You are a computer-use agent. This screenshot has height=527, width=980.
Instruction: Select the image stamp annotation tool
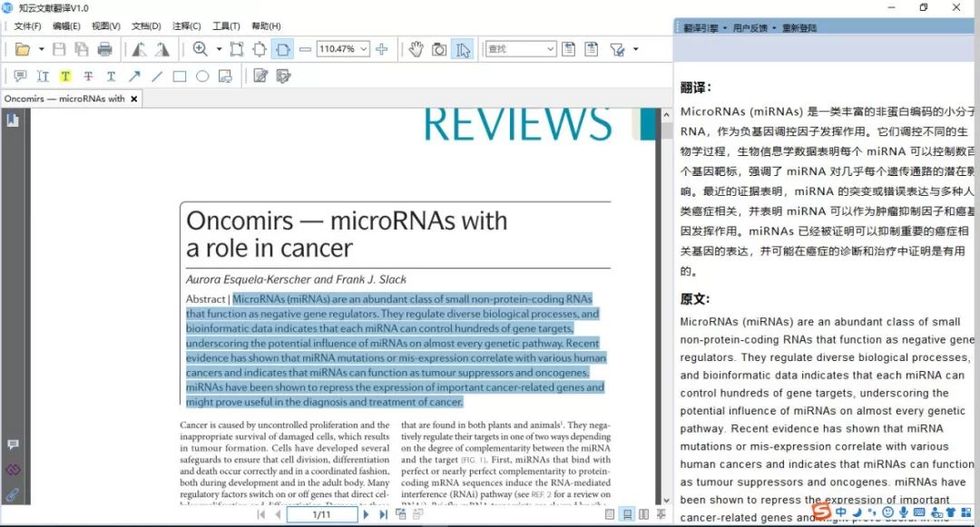point(225,76)
